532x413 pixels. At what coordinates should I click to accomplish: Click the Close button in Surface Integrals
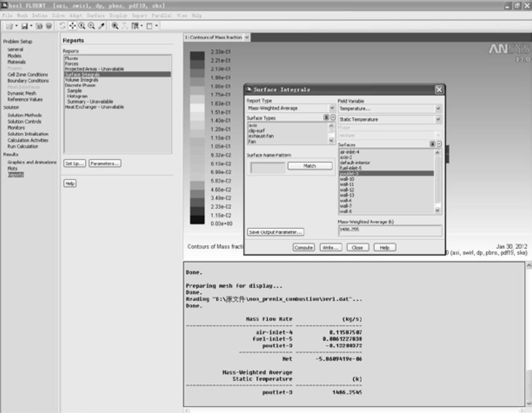coord(358,247)
